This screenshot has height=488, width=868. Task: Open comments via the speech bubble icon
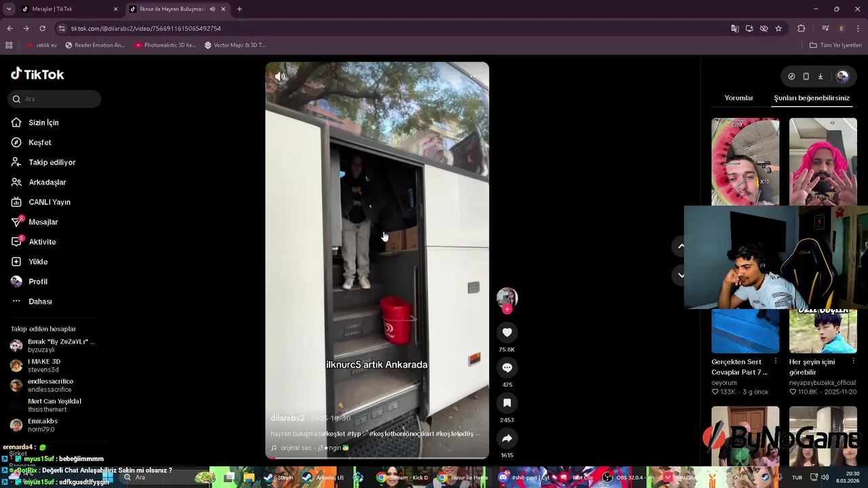point(507,367)
